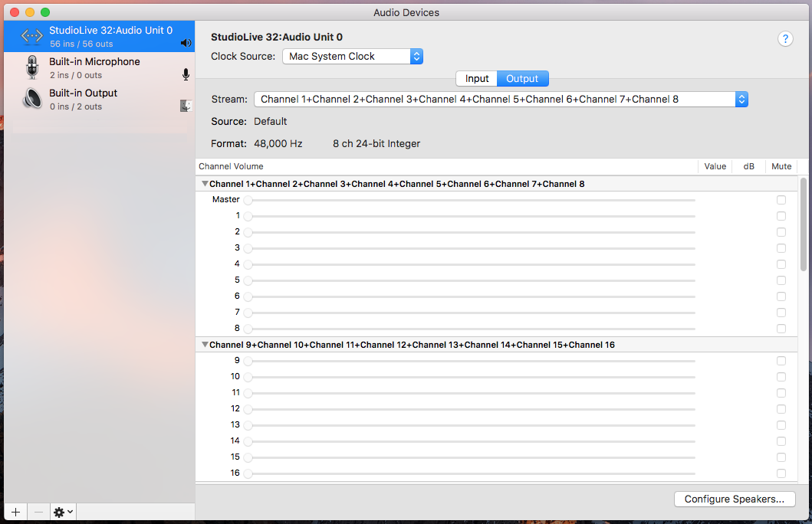Switch to the Input tab
Viewport: 812px width, 524px height.
point(477,78)
